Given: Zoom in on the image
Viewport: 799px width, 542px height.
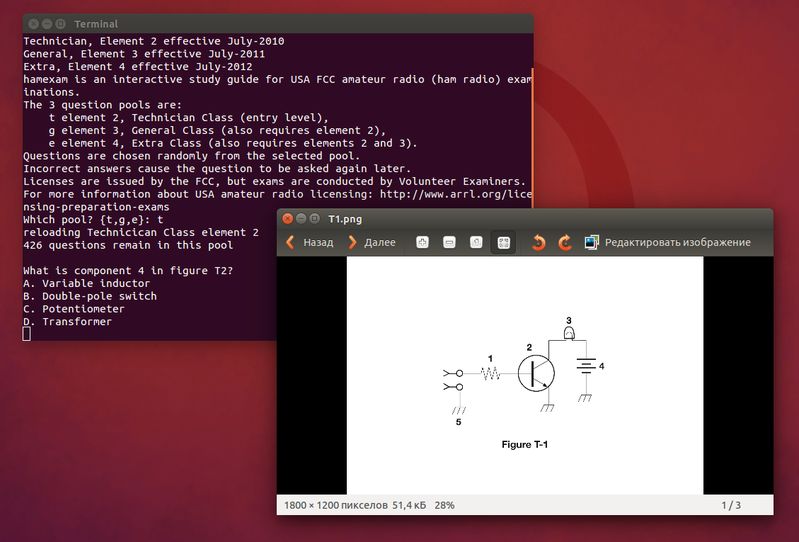Looking at the screenshot, I should (x=422, y=242).
